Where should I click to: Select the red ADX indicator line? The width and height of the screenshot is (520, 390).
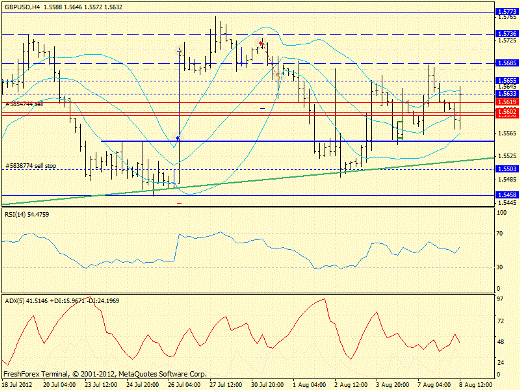[230, 330]
